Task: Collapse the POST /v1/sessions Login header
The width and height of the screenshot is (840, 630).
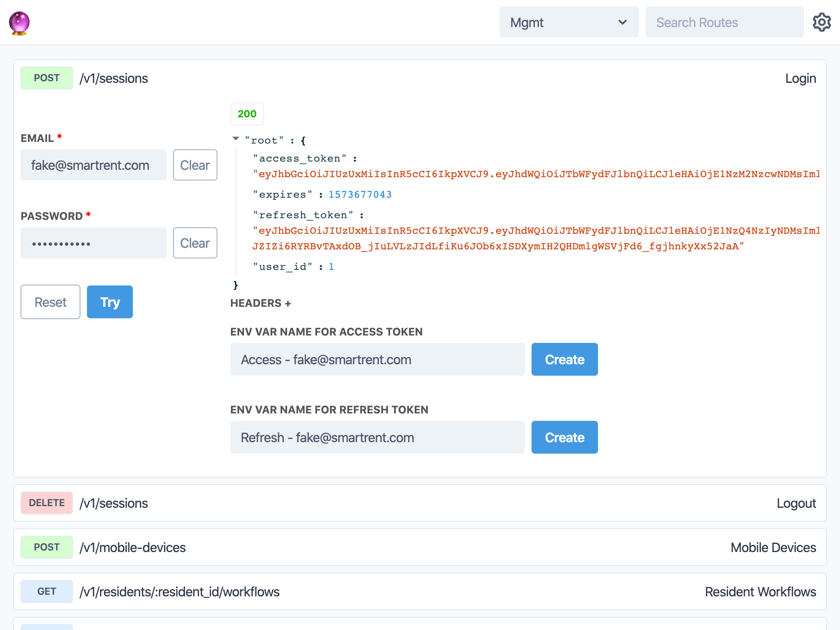Action: click(x=420, y=78)
